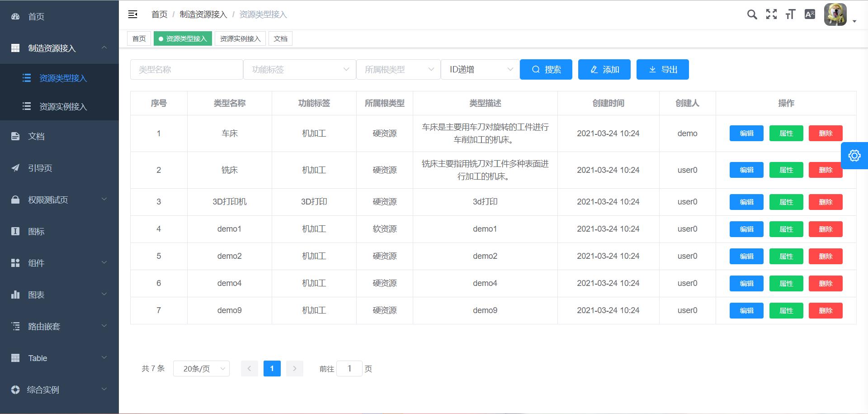This screenshot has height=414, width=868.
Task: Open the 所属根类型 dropdown filter
Action: pyautogui.click(x=398, y=70)
